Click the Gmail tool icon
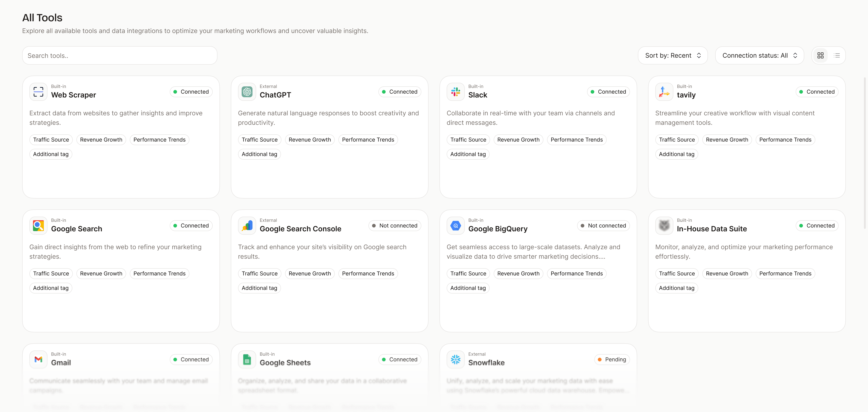 pyautogui.click(x=38, y=359)
